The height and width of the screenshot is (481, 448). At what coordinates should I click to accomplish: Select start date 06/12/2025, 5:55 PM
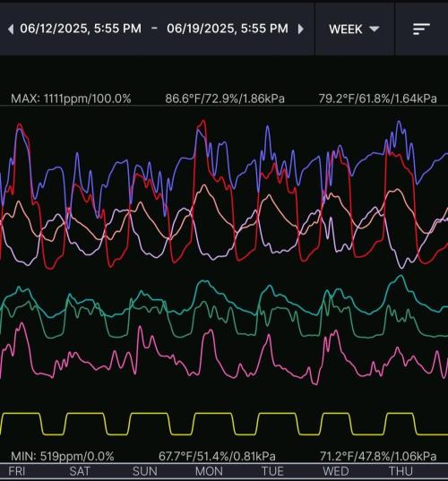click(x=81, y=29)
